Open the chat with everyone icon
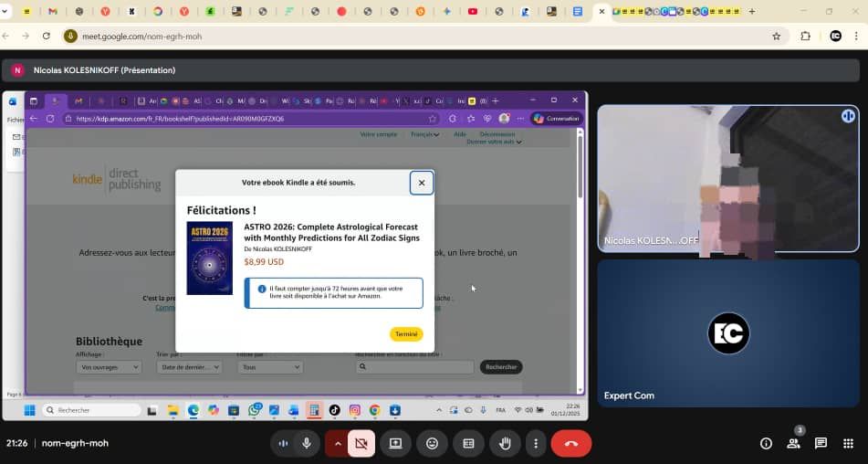This screenshot has height=464, width=868. point(821,443)
